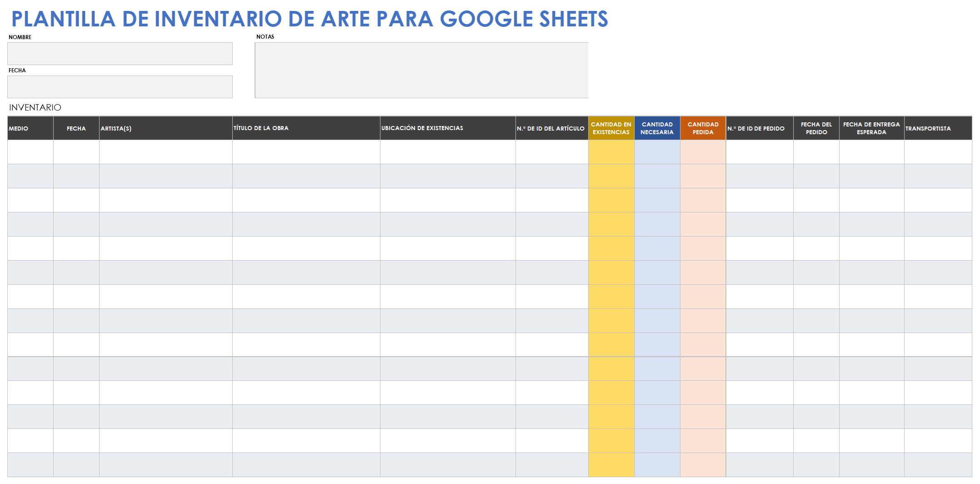Select the ARTISTA(S) column header
Screen dimensions: 980x484
click(x=166, y=128)
